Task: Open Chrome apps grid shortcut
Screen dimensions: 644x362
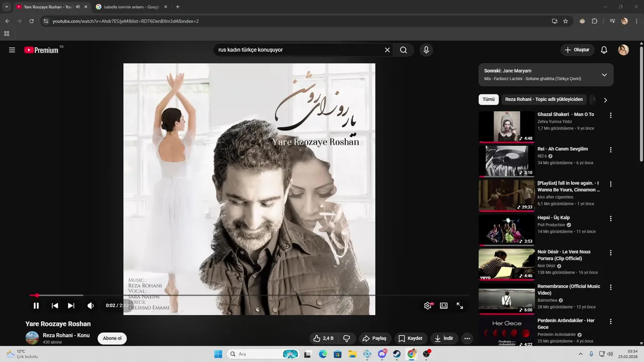Action: click(7, 34)
